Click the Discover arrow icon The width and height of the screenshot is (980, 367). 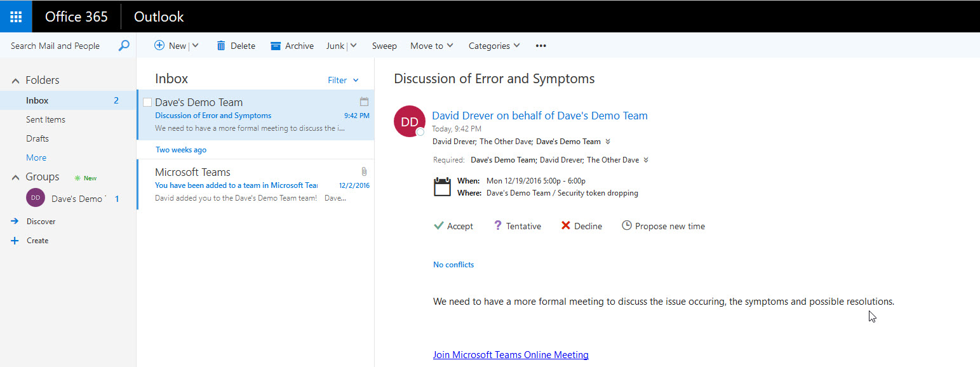[x=15, y=221]
